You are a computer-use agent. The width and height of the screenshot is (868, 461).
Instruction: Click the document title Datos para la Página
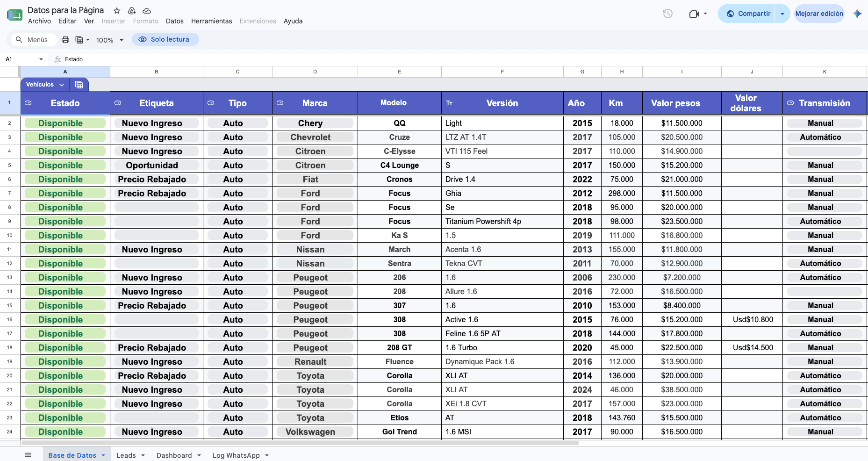coord(65,10)
